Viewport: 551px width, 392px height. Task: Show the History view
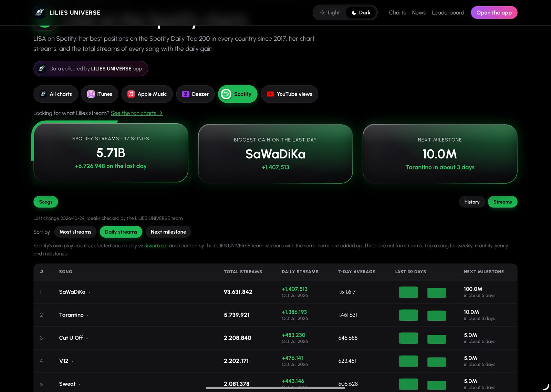472,202
